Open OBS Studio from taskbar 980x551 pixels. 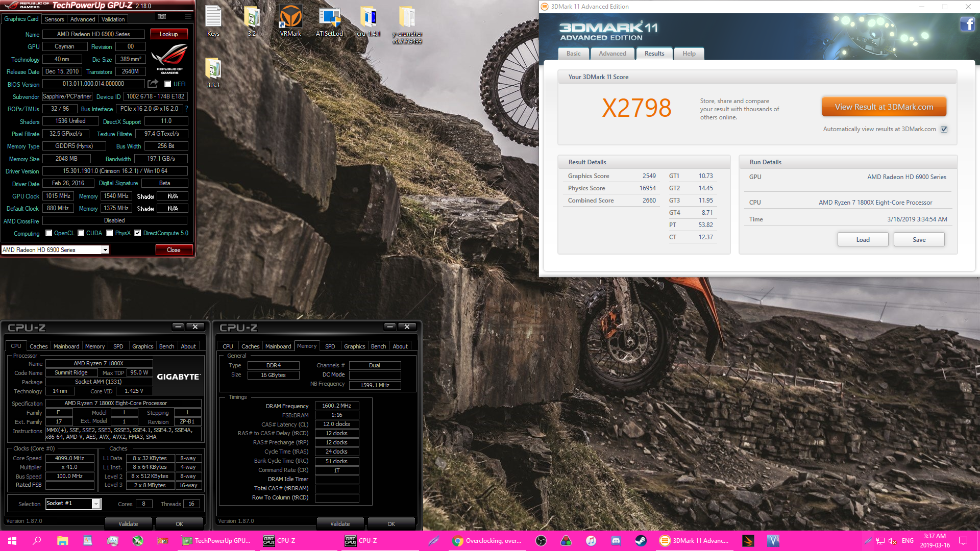541,541
